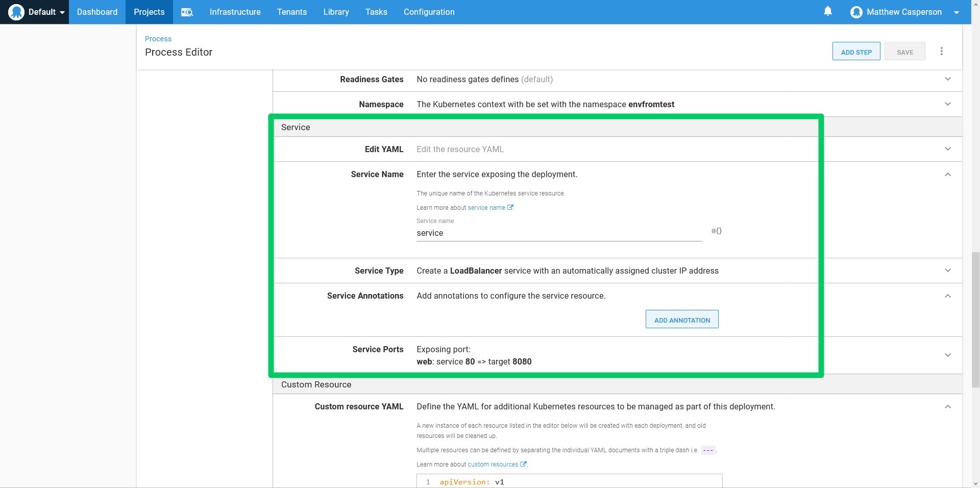Expand the Service Type section
The height and width of the screenshot is (488, 980).
(948, 271)
